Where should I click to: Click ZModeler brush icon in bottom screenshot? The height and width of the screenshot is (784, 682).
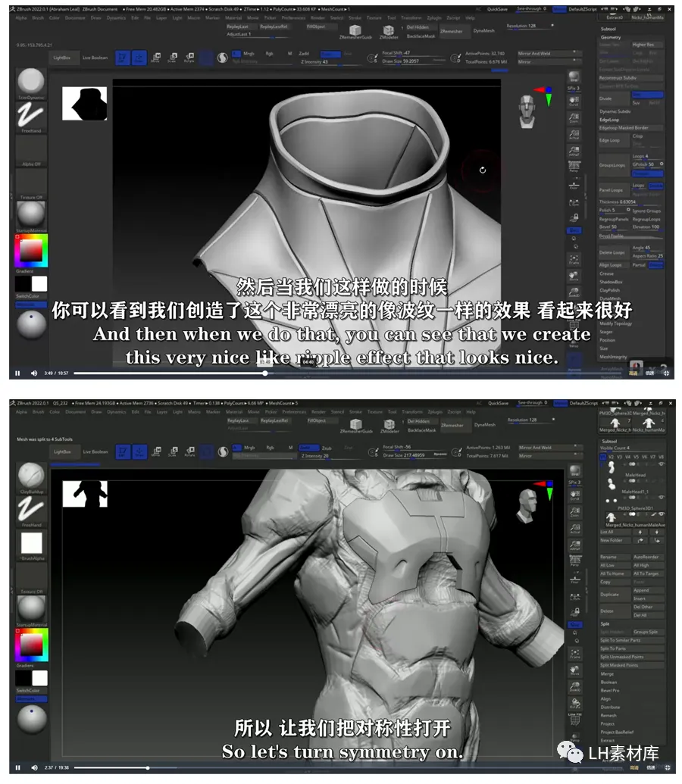click(389, 426)
